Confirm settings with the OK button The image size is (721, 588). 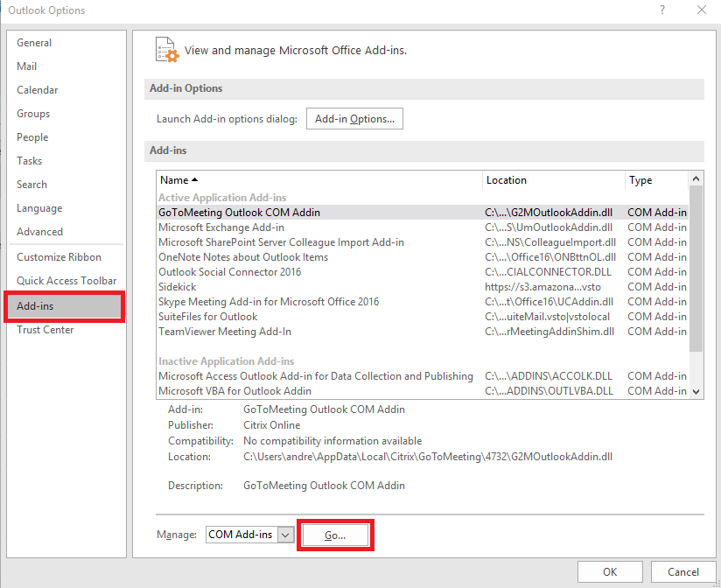coord(610,571)
